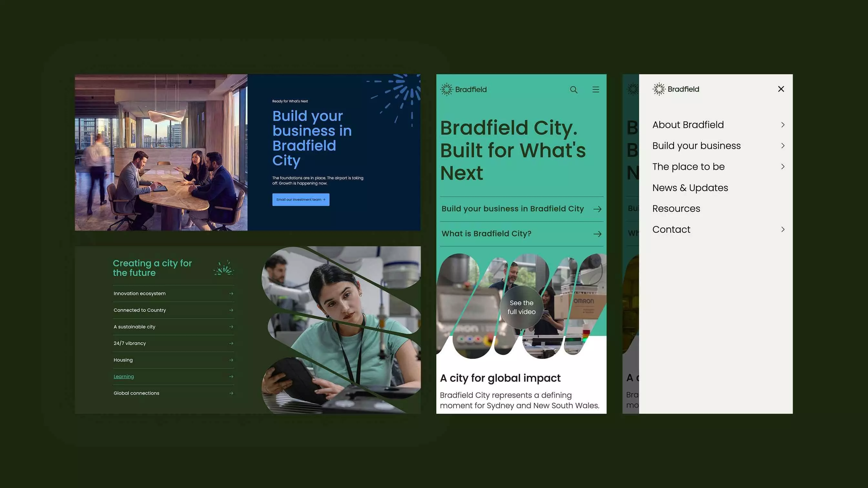Click the meeting room hero photo
Viewport: 868px width, 488px height.
click(x=161, y=152)
